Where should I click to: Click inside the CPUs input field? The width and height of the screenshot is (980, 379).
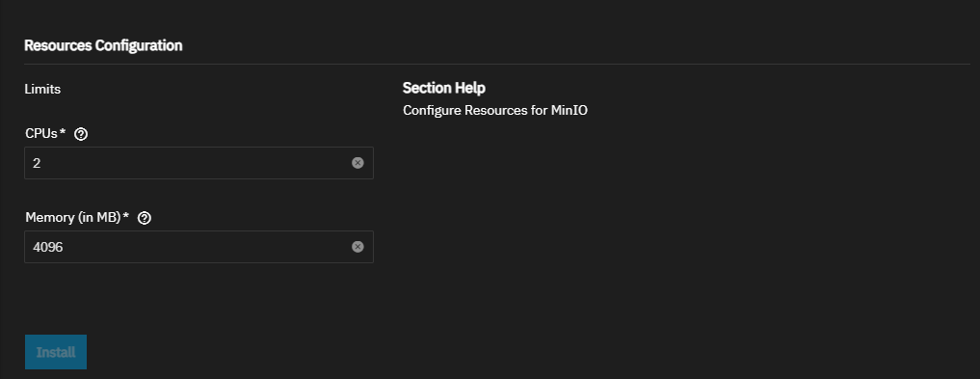[x=199, y=163]
